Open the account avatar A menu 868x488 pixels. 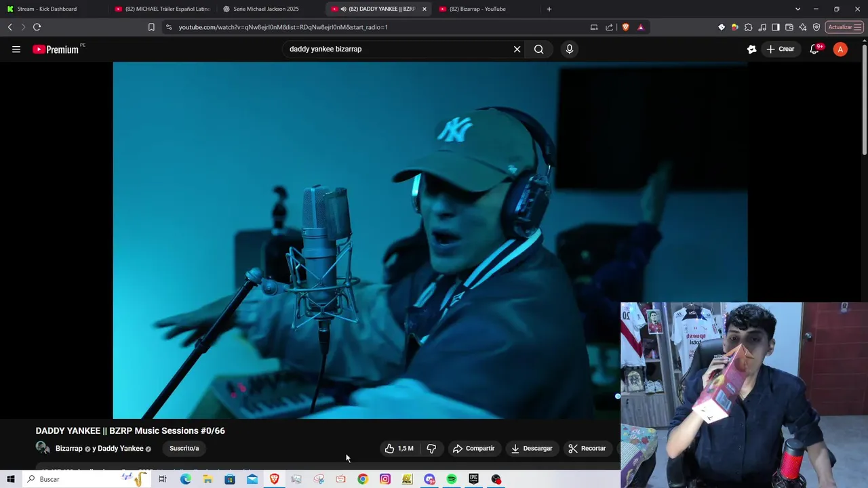click(840, 49)
